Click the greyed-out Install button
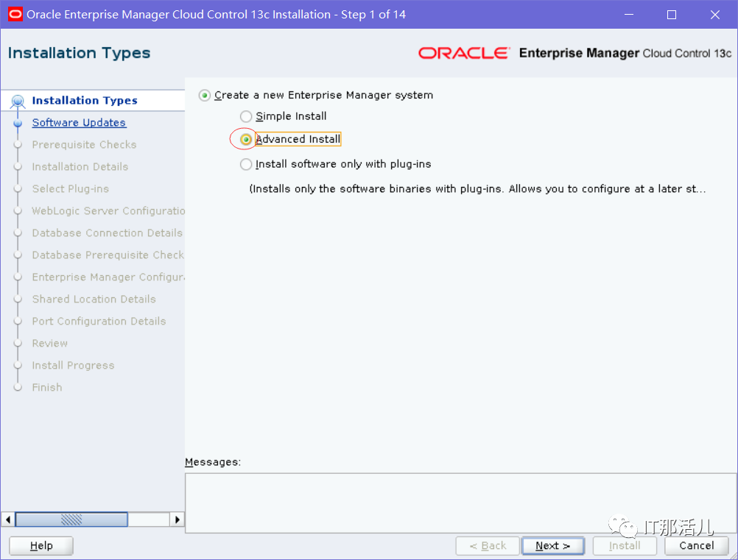Screen dimensions: 738x560 [x=625, y=546]
